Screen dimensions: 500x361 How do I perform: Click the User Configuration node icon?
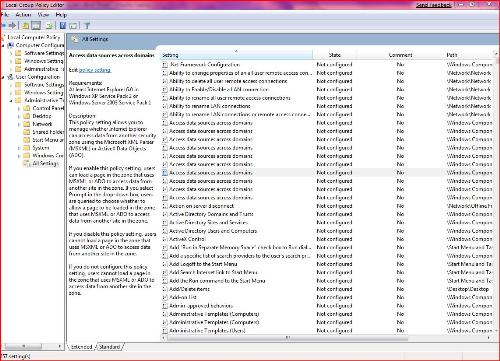pyautogui.click(x=11, y=77)
